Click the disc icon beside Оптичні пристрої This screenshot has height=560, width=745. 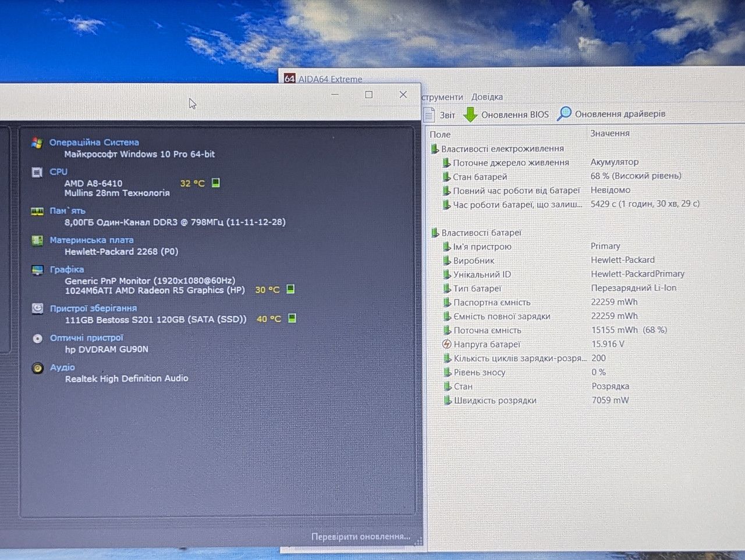[x=37, y=338]
